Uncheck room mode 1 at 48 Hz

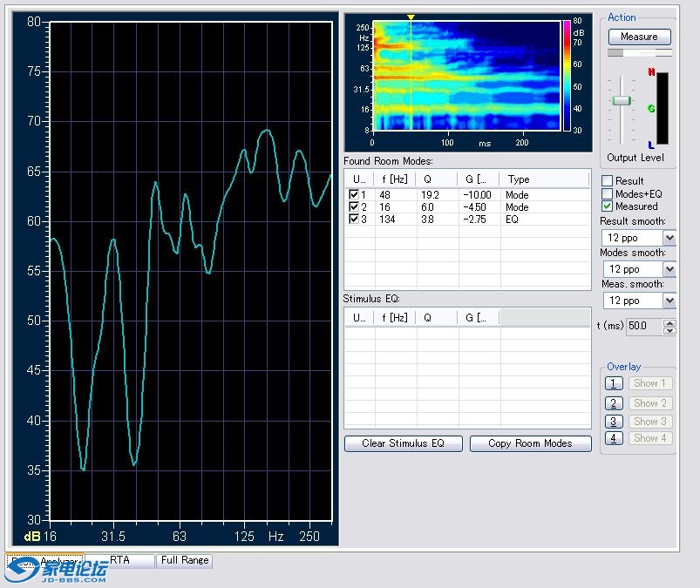pyautogui.click(x=354, y=194)
